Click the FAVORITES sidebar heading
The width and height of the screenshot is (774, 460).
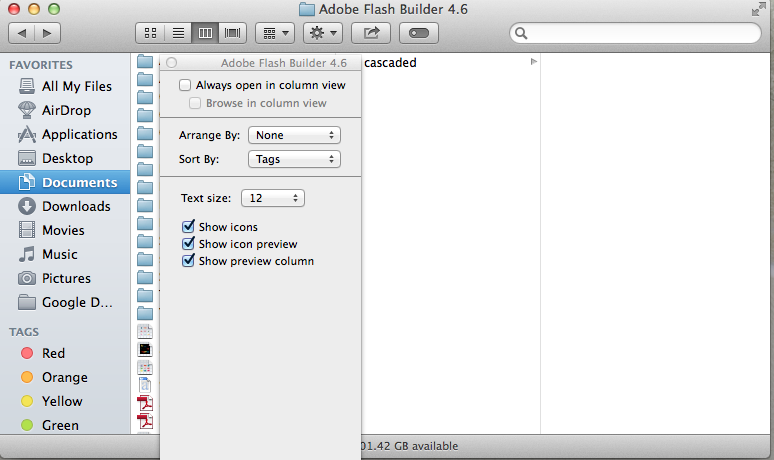(41, 65)
